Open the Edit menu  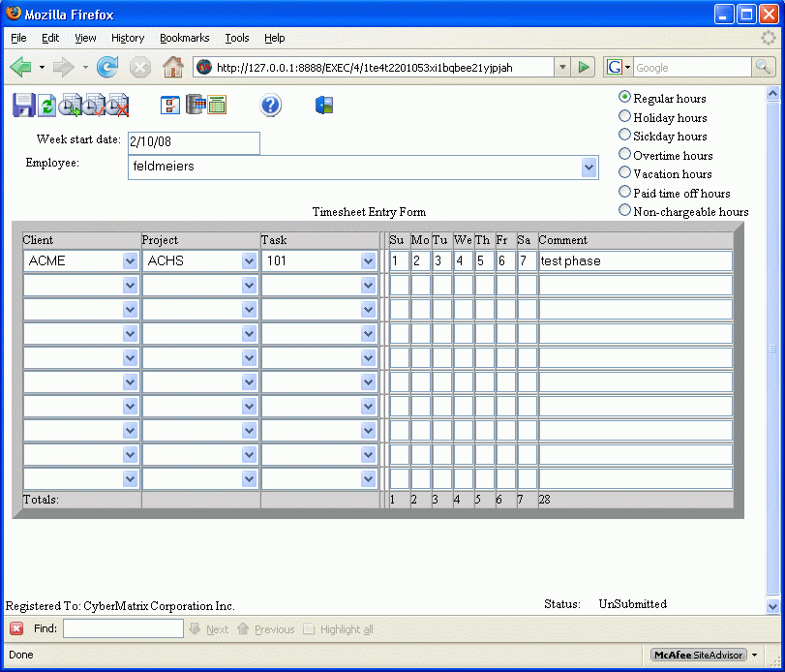50,38
